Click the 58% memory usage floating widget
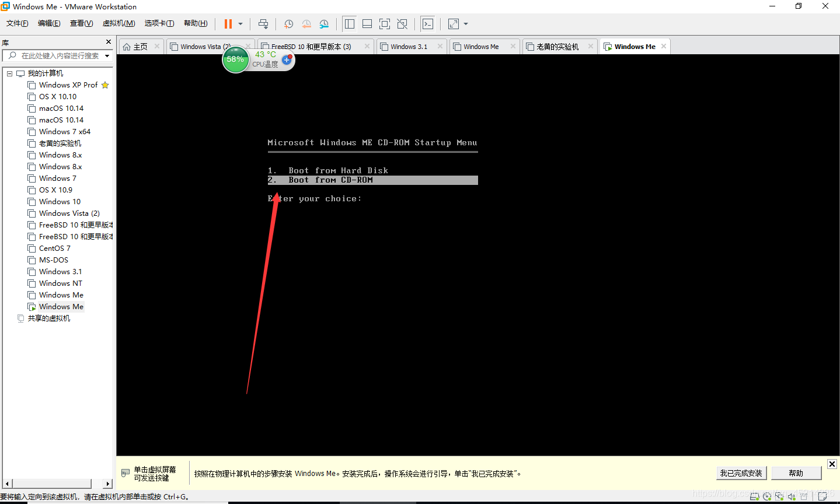 click(235, 60)
